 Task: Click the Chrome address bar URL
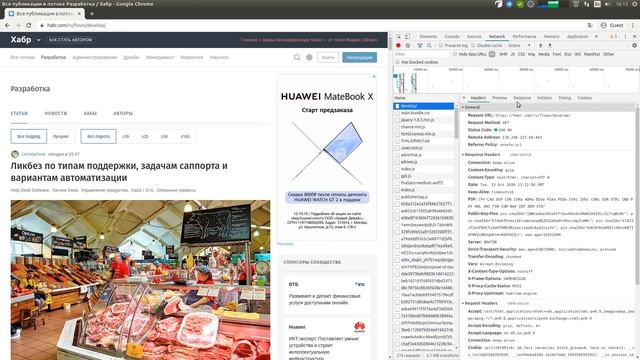click(76, 25)
